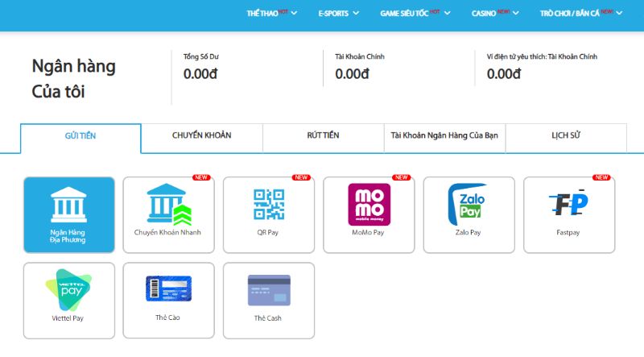
Task: Choose the Fastpay FP logo
Action: coord(569,203)
